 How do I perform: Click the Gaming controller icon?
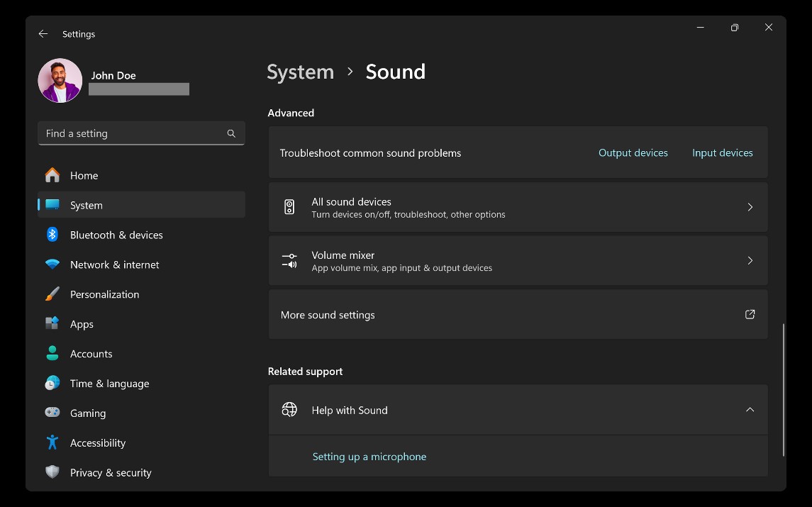click(52, 412)
